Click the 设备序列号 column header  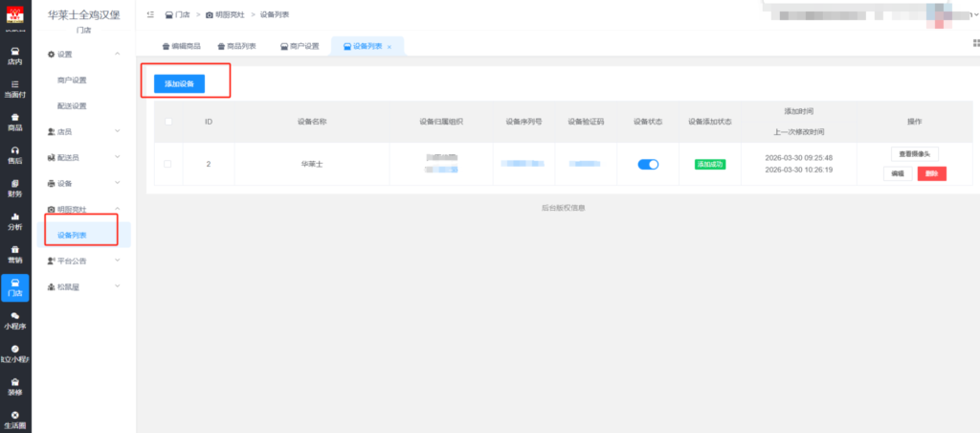click(523, 122)
